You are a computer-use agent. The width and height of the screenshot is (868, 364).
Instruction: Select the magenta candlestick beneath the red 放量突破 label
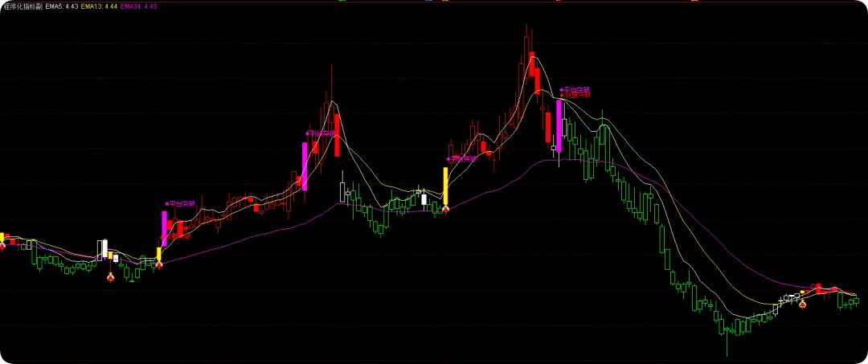pyautogui.click(x=559, y=126)
